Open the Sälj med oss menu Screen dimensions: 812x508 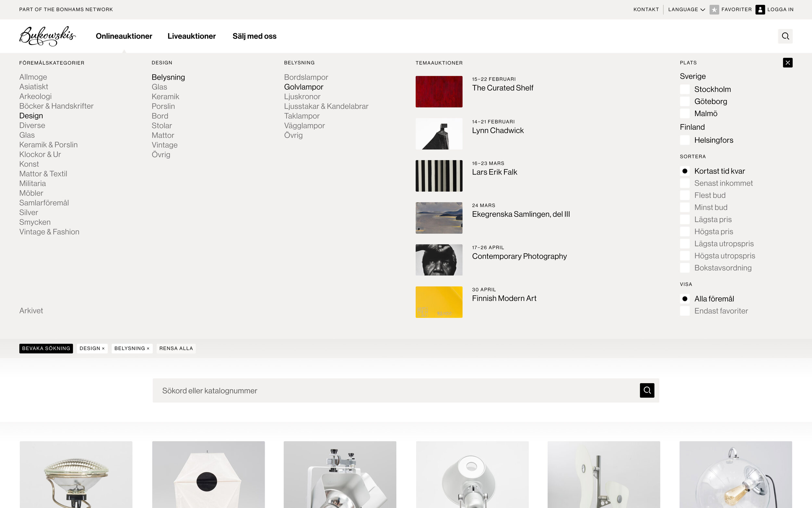pyautogui.click(x=254, y=36)
